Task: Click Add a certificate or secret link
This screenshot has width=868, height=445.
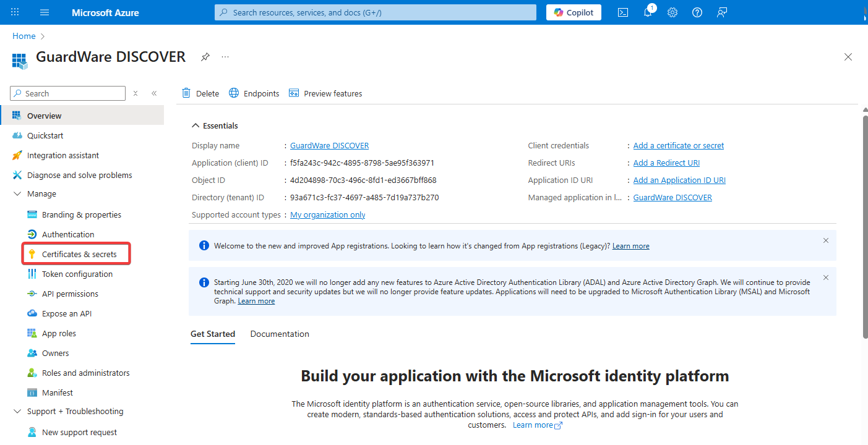Action: tap(678, 146)
